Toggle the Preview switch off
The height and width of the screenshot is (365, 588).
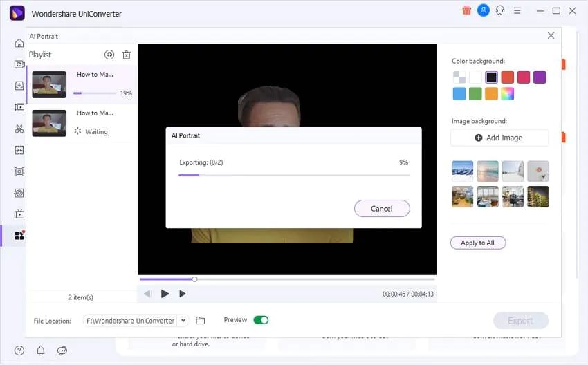[261, 320]
